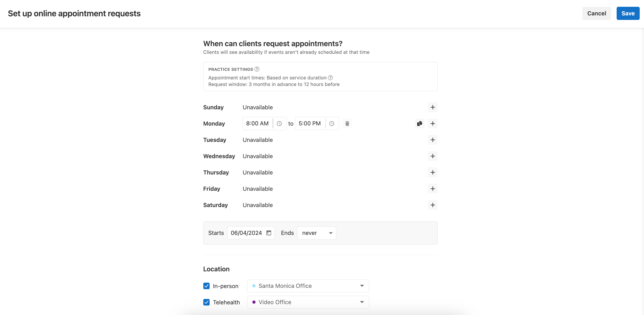Uncheck the In-person location checkbox
Image resolution: width=644 pixels, height=315 pixels.
point(206,286)
